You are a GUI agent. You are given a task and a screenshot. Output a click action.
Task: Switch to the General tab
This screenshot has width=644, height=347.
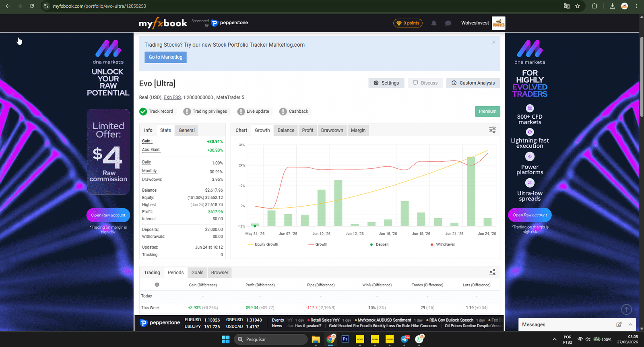point(186,130)
